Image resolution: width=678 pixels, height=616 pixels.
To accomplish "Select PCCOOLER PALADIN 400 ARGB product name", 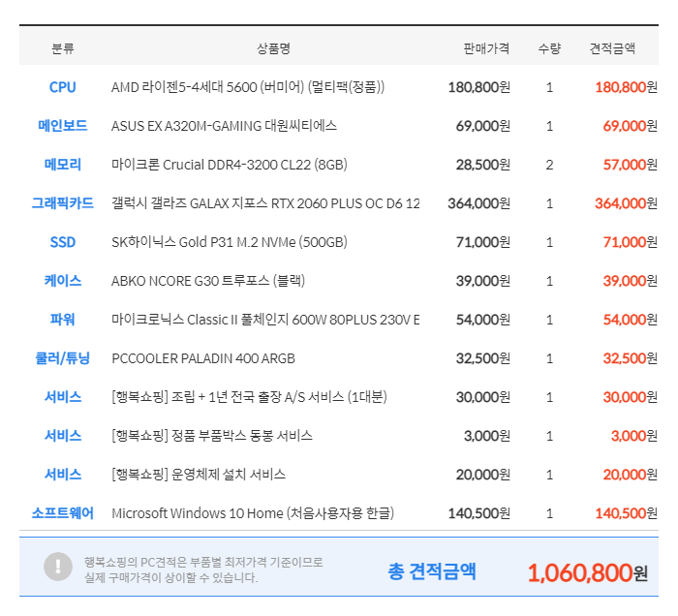I will pos(203,358).
